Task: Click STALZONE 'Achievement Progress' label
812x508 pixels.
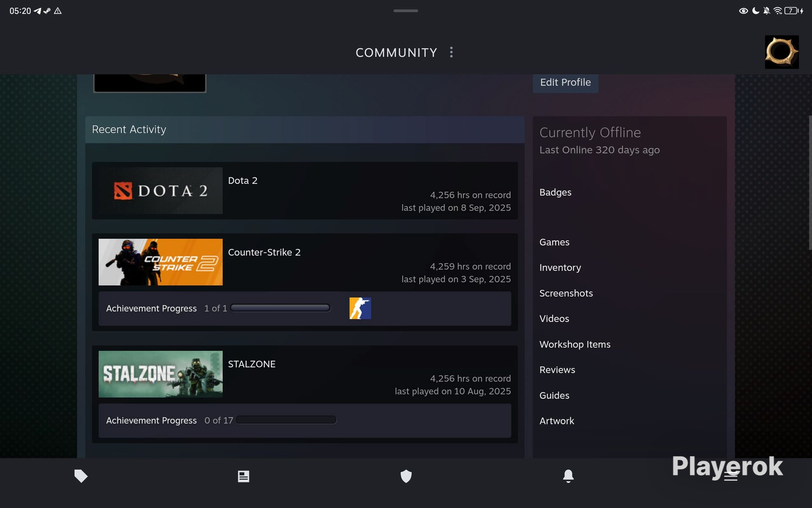Action: 151,421
